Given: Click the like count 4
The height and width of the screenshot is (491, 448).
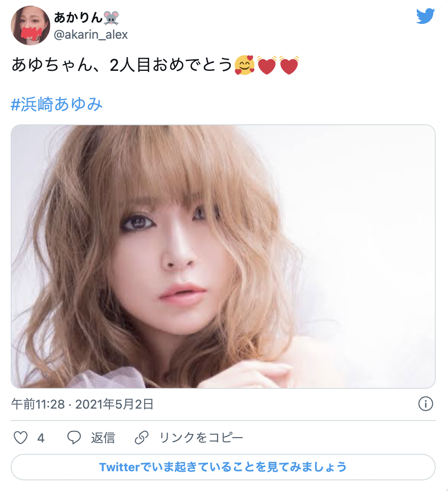Looking at the screenshot, I should coord(41,438).
